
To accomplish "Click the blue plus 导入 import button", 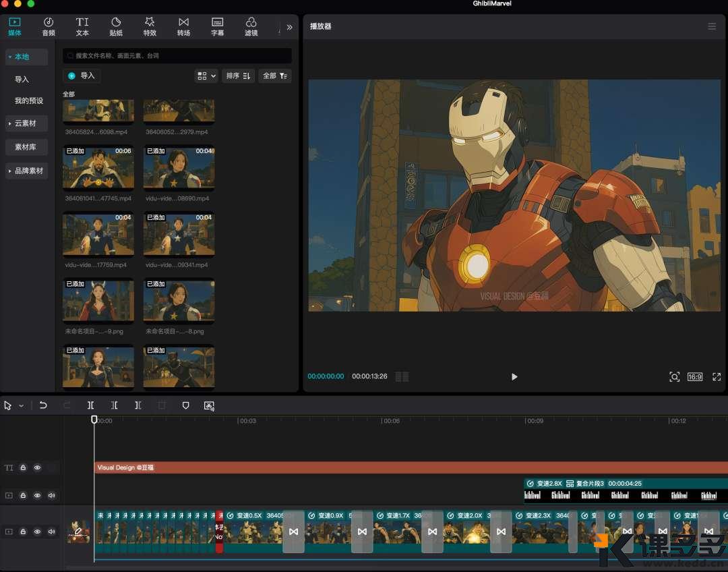I will click(x=82, y=76).
